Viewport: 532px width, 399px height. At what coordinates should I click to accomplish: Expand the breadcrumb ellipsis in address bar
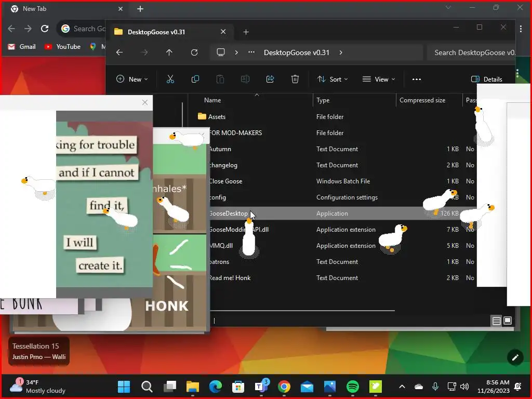(x=251, y=52)
